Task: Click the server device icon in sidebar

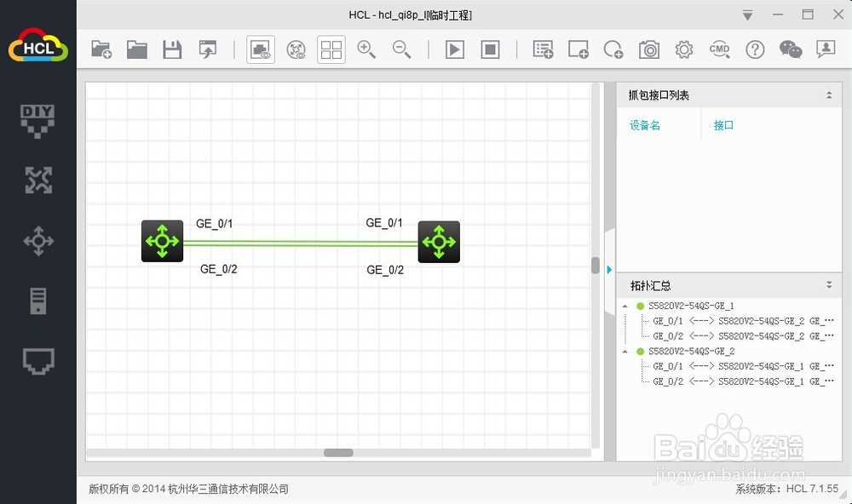Action: coord(38,301)
